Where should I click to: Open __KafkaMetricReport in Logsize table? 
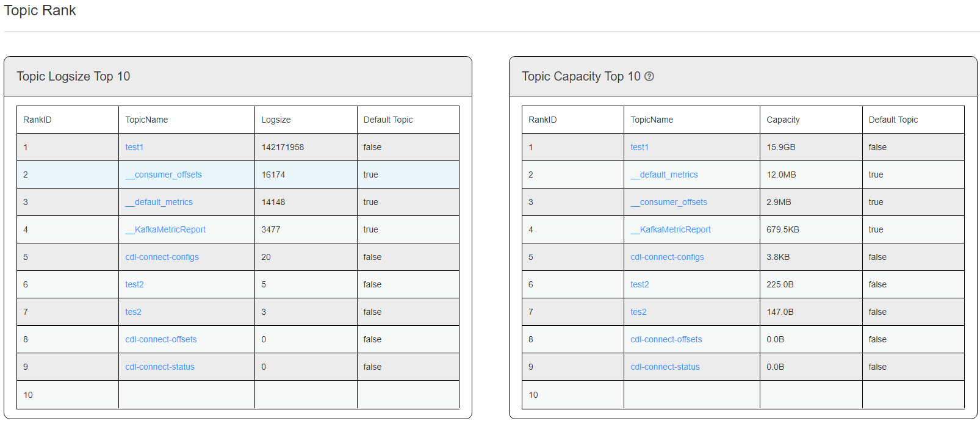pyautogui.click(x=165, y=229)
